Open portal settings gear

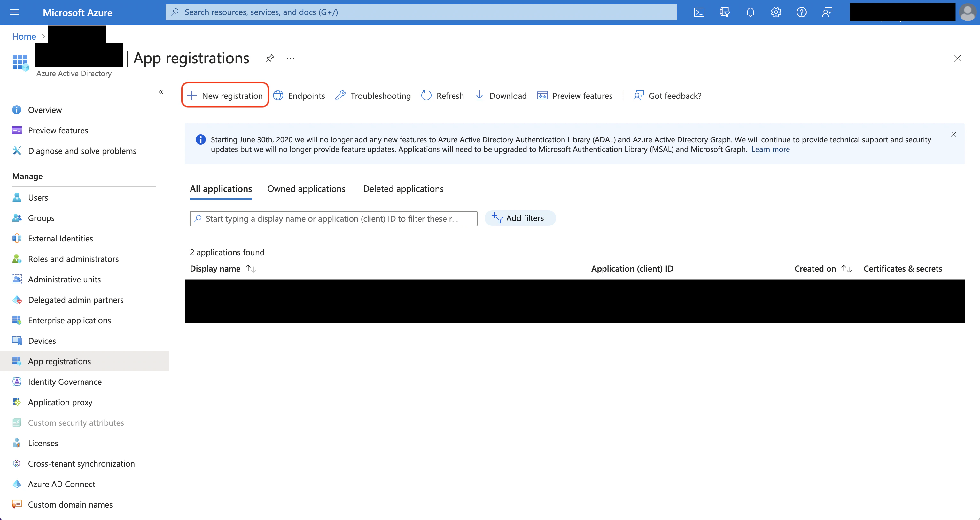[x=776, y=12]
